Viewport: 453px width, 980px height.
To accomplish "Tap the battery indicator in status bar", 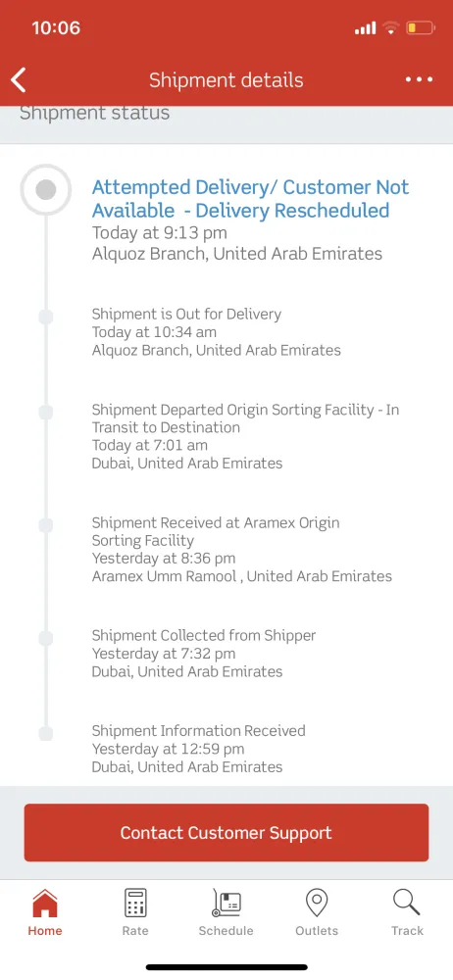I will 421,28.
